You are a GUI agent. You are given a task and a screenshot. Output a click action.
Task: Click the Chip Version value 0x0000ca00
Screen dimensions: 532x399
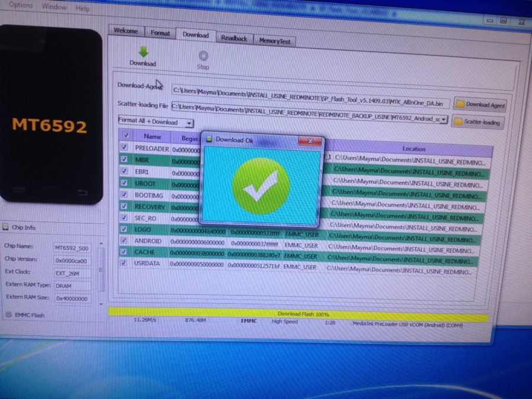[x=72, y=261]
